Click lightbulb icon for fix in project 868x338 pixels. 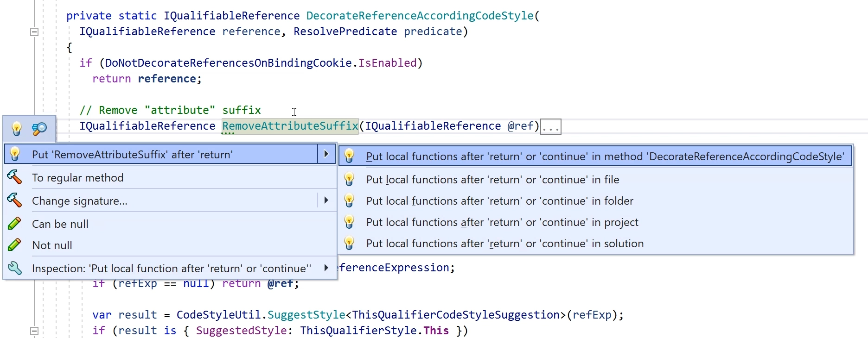(349, 222)
